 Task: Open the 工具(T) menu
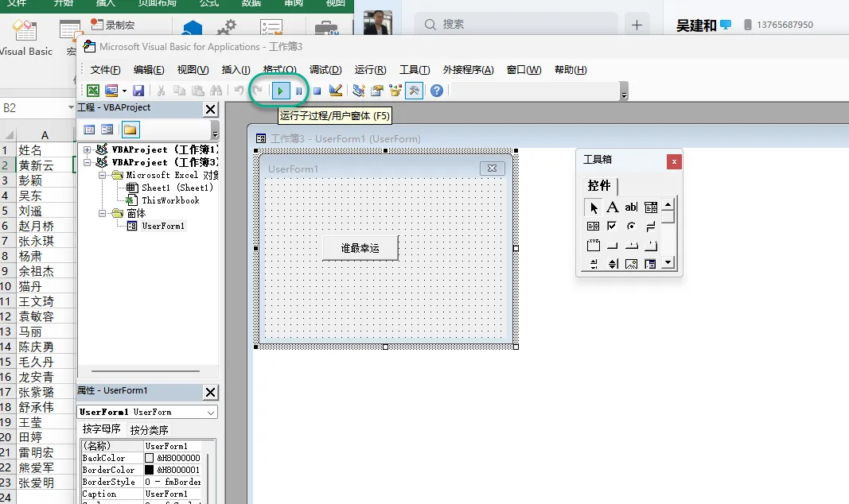[415, 70]
